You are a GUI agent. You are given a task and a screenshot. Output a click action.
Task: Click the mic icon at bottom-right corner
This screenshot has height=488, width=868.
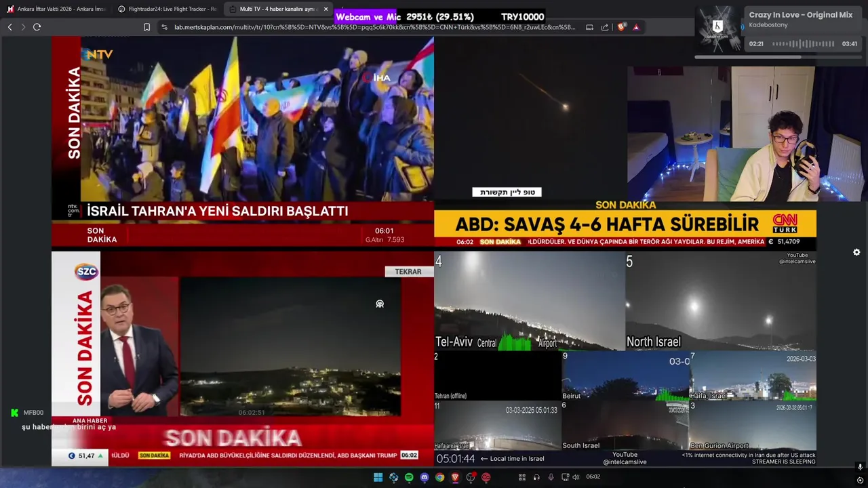[860, 467]
